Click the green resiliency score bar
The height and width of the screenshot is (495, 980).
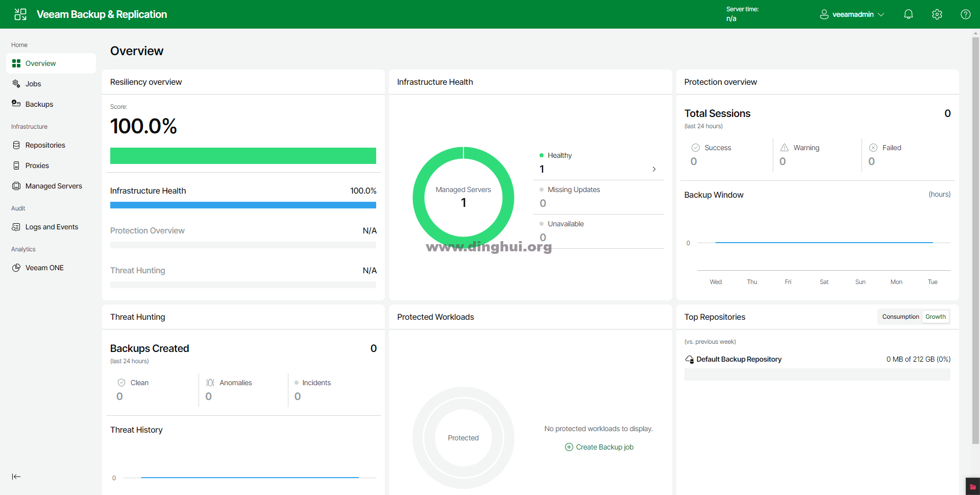pos(243,156)
